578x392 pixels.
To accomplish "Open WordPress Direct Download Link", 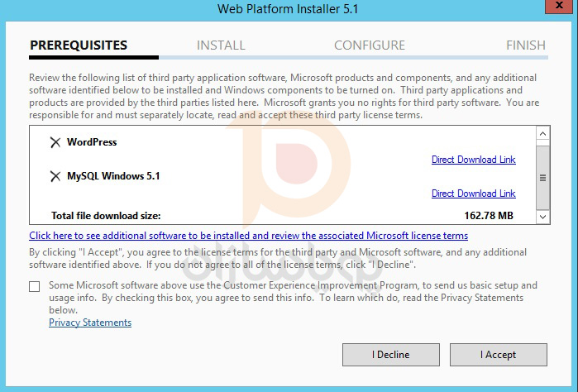I will pyautogui.click(x=473, y=160).
